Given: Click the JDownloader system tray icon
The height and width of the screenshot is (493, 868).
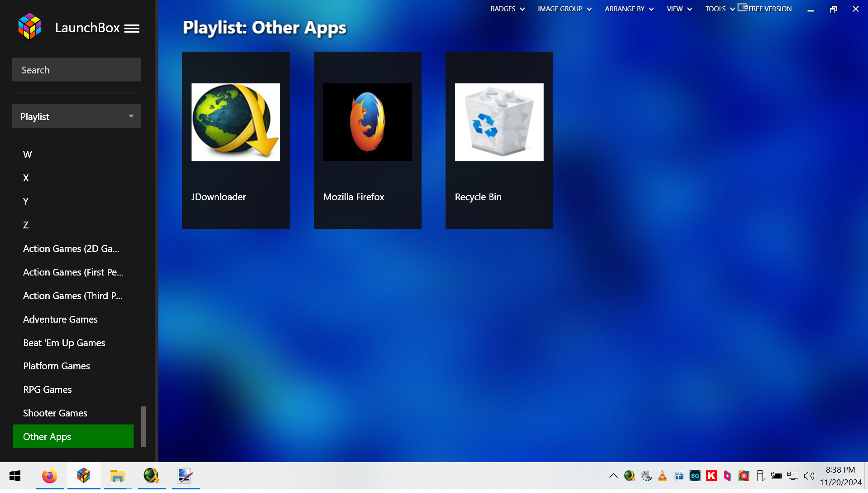Looking at the screenshot, I should (x=629, y=476).
